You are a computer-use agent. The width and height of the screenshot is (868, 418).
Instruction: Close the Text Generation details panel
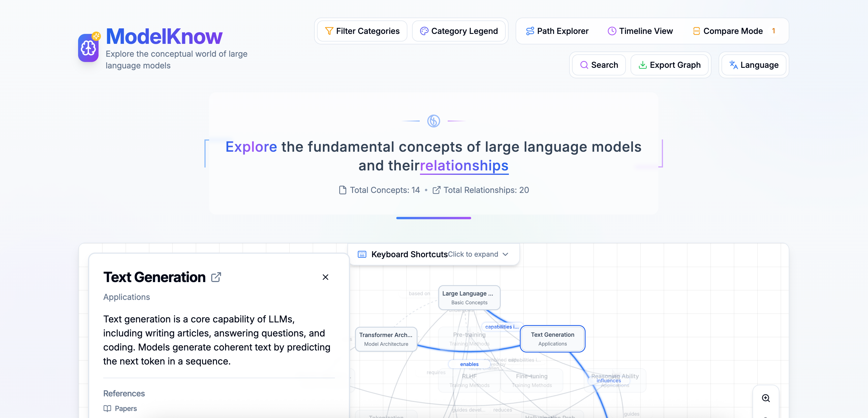[x=325, y=277]
